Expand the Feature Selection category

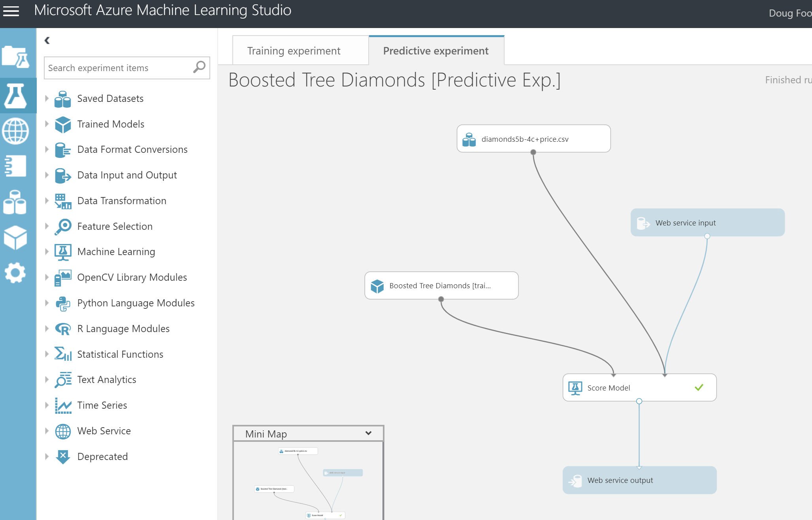[x=47, y=226]
